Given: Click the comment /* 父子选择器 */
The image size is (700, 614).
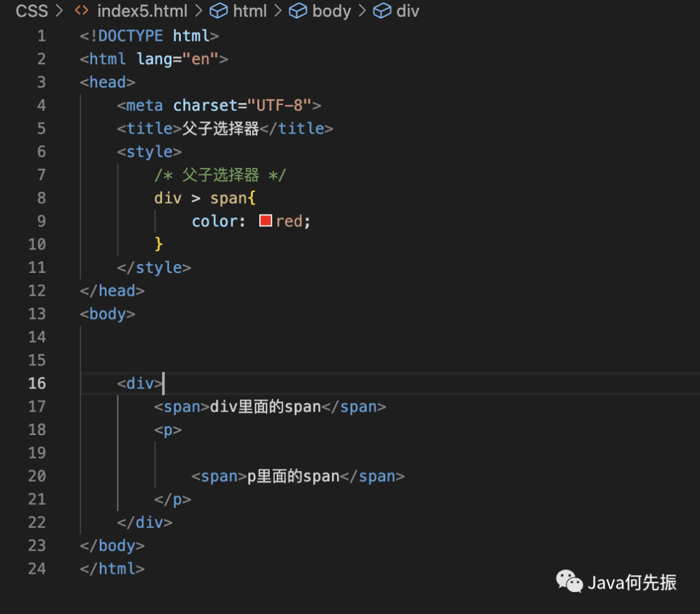Looking at the screenshot, I should click(220, 175).
